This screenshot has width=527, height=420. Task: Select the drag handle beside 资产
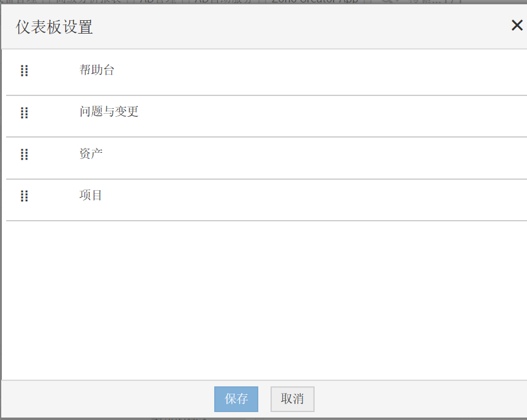pos(24,154)
